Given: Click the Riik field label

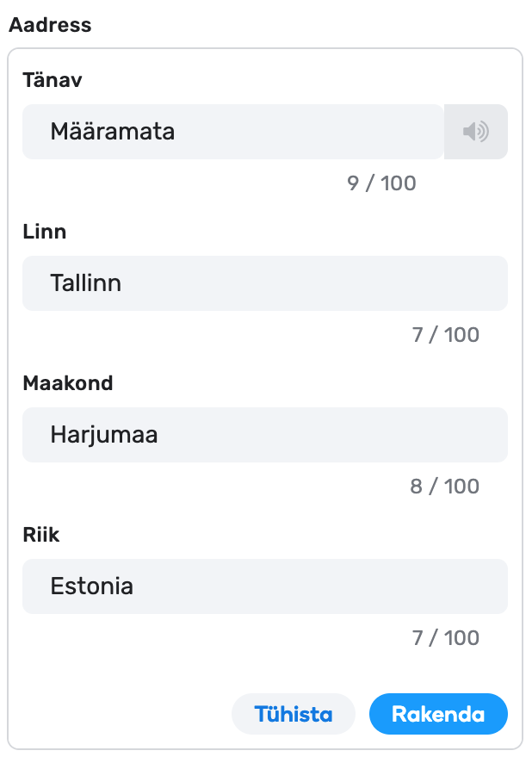Looking at the screenshot, I should pyautogui.click(x=41, y=535).
